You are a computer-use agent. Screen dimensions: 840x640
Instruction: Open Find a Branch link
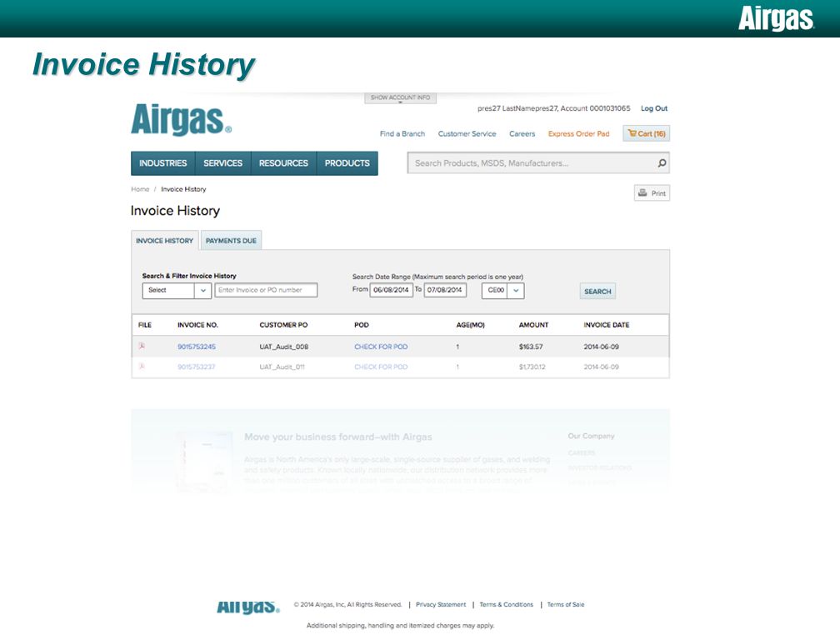tap(402, 134)
